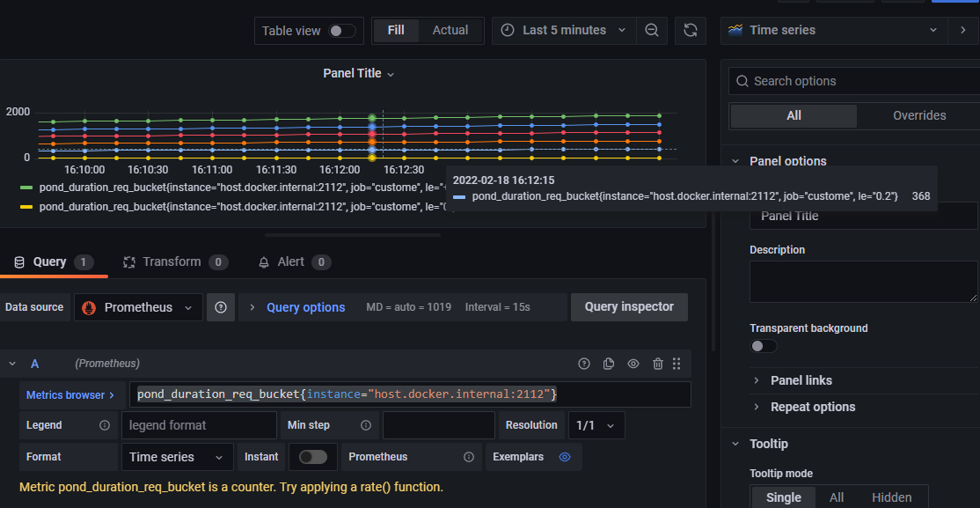Screen dimensions: 980x508
Task: Expand the Panel links section
Action: pos(800,380)
